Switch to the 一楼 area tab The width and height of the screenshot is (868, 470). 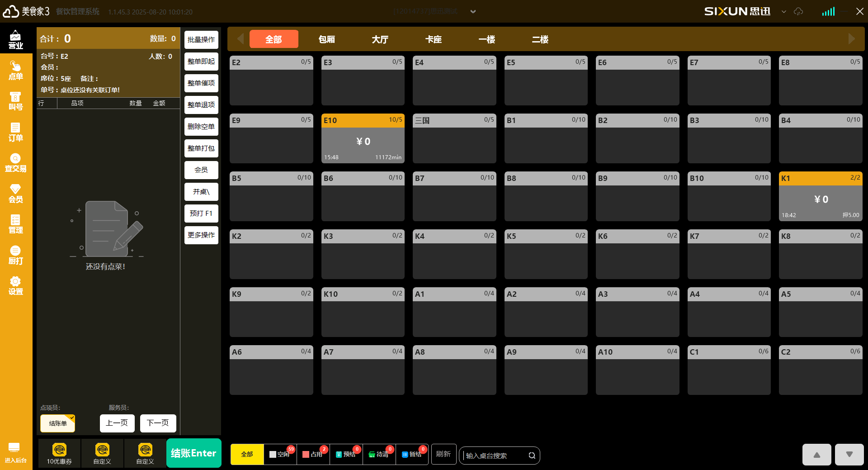point(487,39)
